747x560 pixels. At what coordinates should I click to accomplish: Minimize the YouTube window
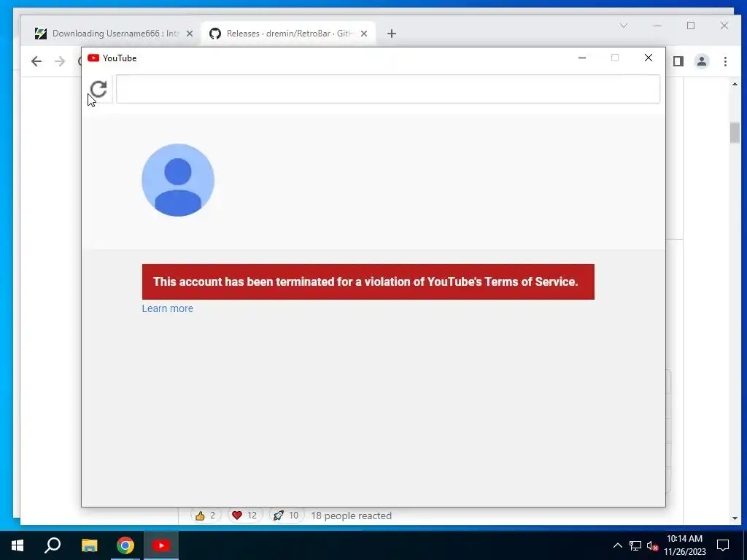(x=581, y=58)
